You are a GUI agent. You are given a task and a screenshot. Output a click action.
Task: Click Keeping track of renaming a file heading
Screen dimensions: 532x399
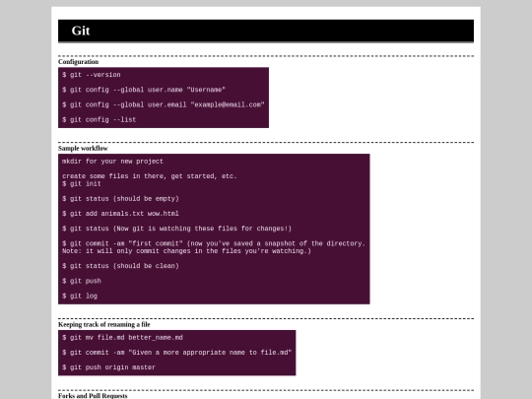[x=104, y=325]
